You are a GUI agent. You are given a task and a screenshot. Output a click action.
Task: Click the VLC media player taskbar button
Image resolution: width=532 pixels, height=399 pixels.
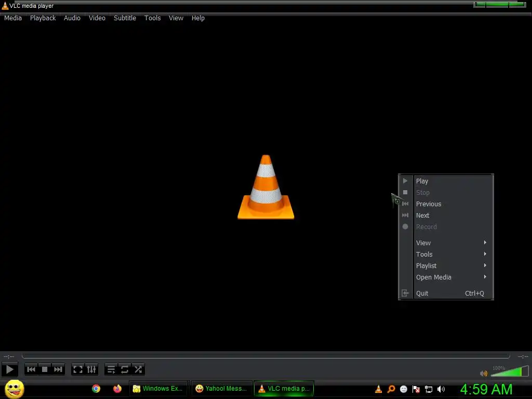pyautogui.click(x=284, y=389)
